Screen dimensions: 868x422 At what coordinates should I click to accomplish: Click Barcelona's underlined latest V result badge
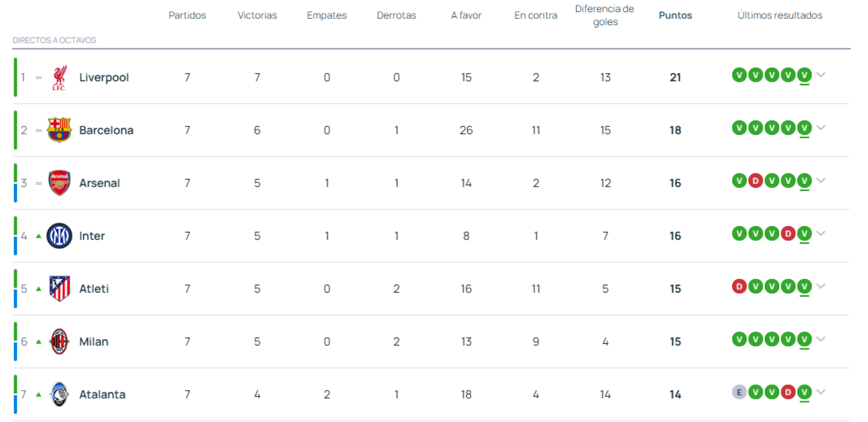pos(804,128)
